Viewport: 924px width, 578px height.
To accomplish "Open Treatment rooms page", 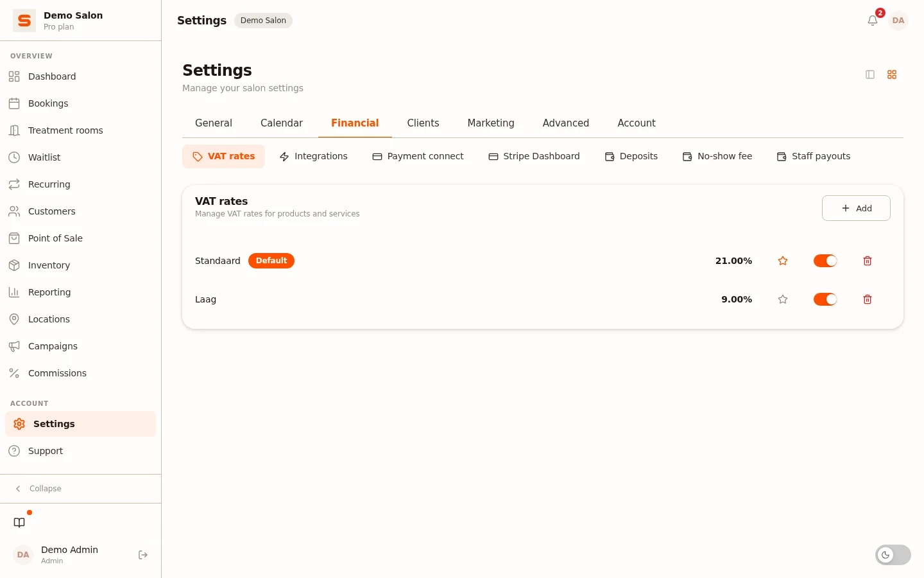I will click(x=80, y=130).
